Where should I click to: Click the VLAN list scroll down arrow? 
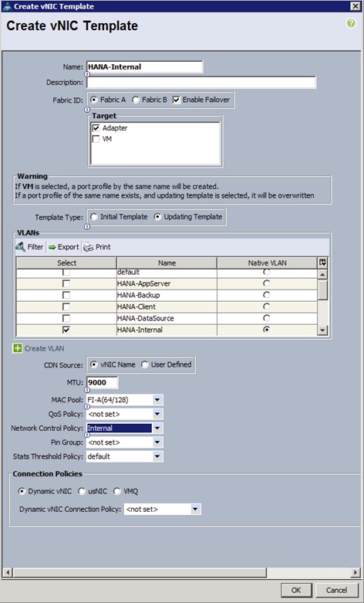tap(322, 330)
